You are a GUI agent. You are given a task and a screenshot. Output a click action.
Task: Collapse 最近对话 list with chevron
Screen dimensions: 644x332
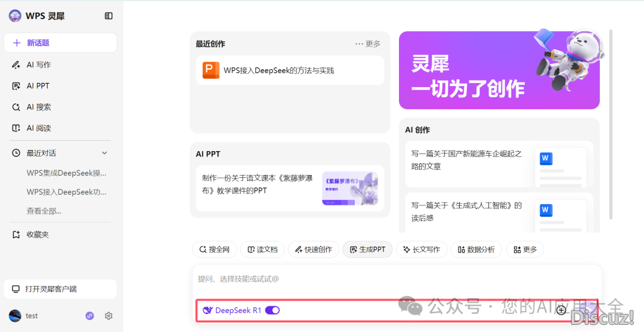coord(104,153)
